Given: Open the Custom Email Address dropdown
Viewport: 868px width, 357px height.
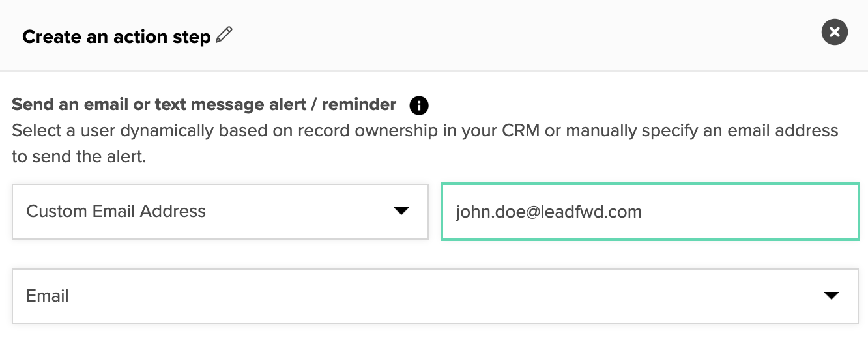Looking at the screenshot, I should [220, 212].
